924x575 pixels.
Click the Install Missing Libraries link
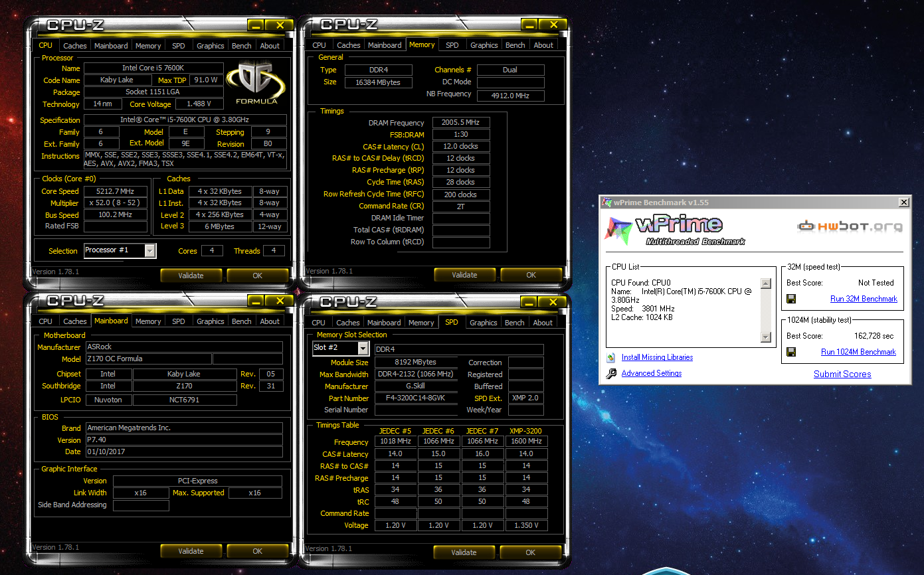tap(657, 357)
